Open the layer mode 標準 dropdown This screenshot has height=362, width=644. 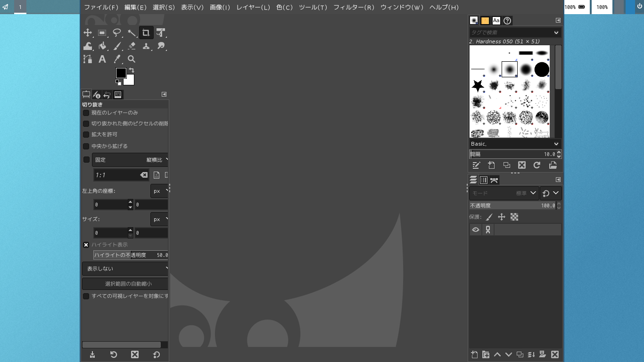(523, 193)
